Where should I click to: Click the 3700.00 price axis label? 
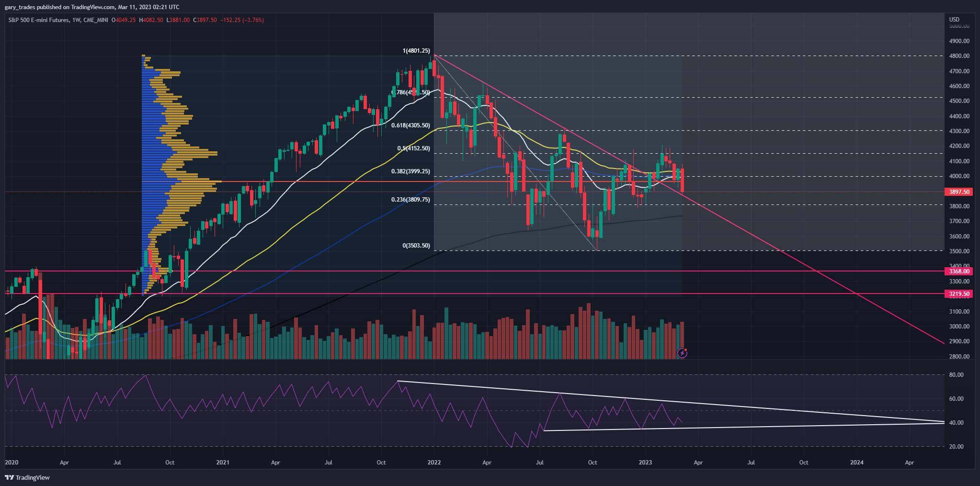(x=959, y=221)
